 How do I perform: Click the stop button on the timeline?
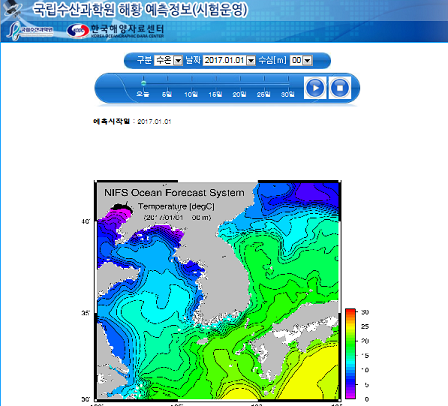tap(340, 88)
